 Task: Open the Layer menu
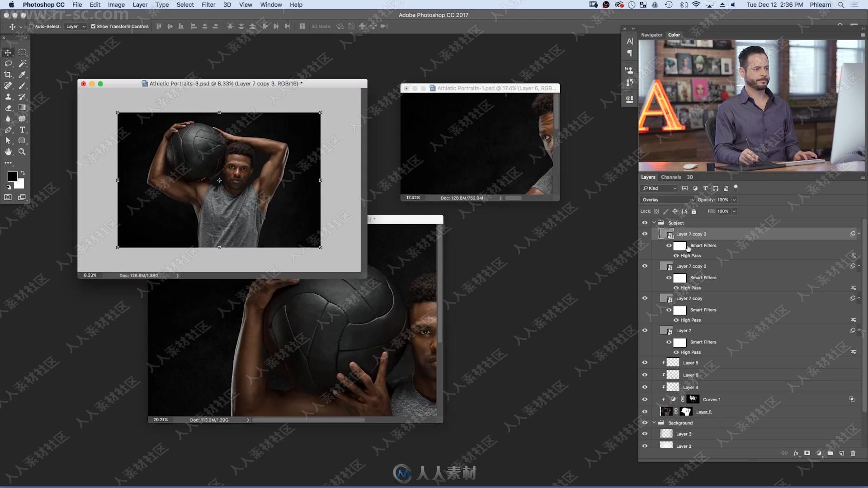click(x=140, y=5)
